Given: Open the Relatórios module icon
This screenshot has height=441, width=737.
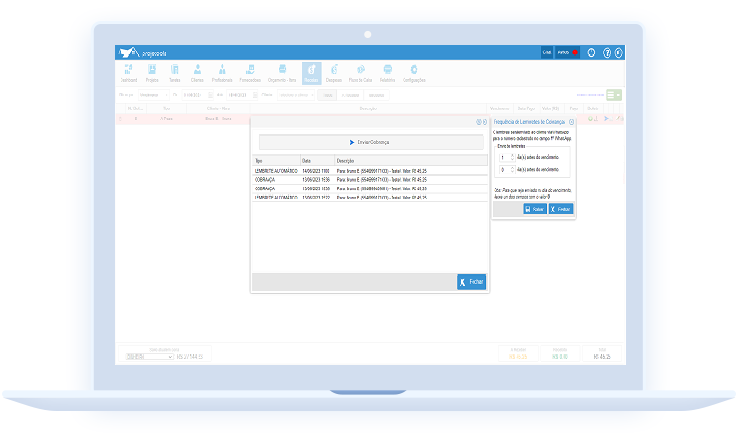Looking at the screenshot, I should [387, 72].
